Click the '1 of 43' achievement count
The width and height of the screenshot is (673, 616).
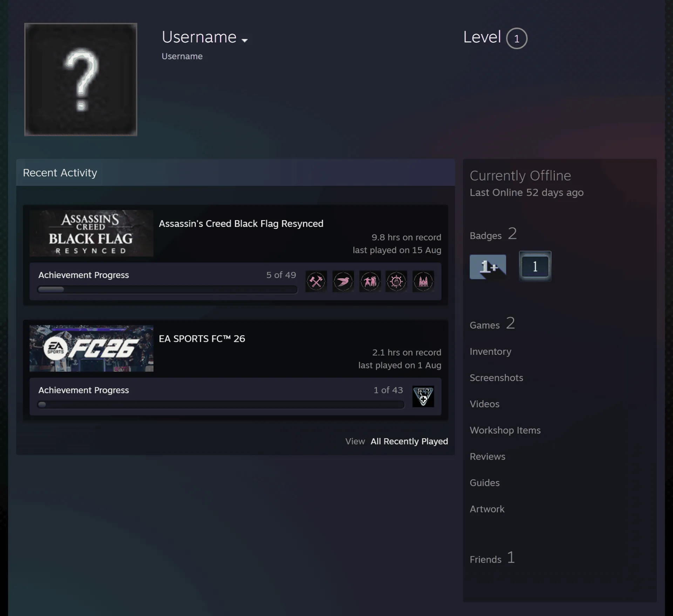(x=388, y=390)
